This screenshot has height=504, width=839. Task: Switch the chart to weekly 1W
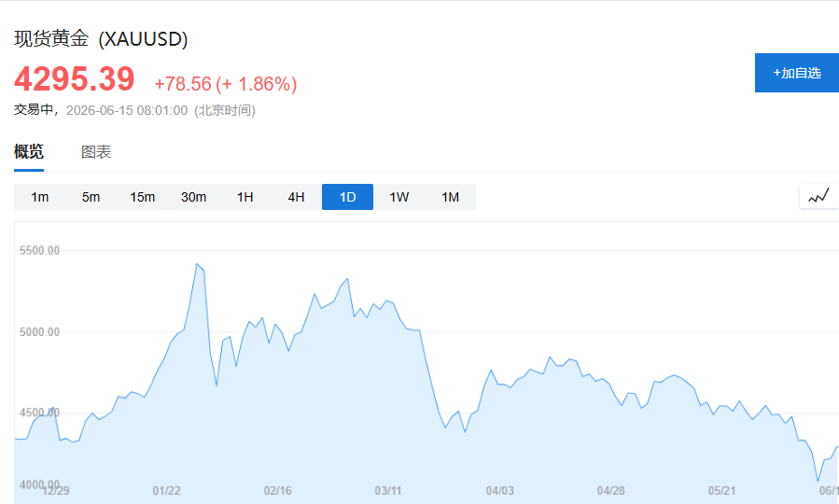tap(399, 197)
